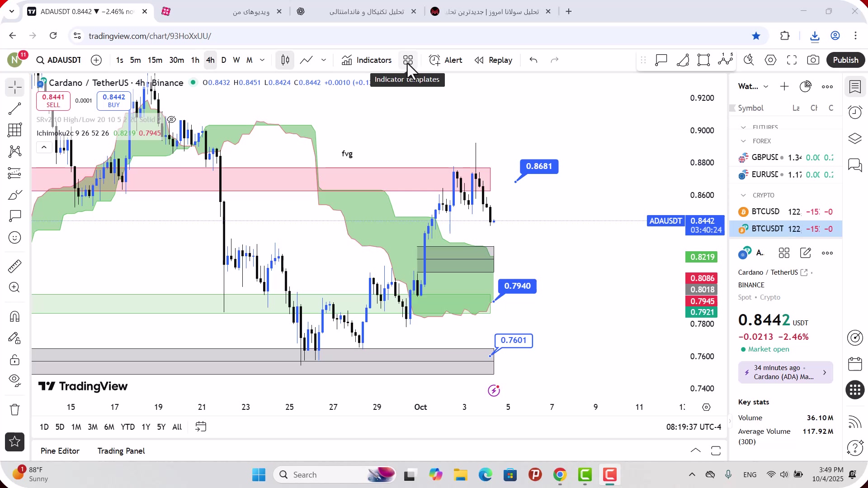Toggle magnet mode in left toolbar
The image size is (868, 488).
click(x=15, y=316)
